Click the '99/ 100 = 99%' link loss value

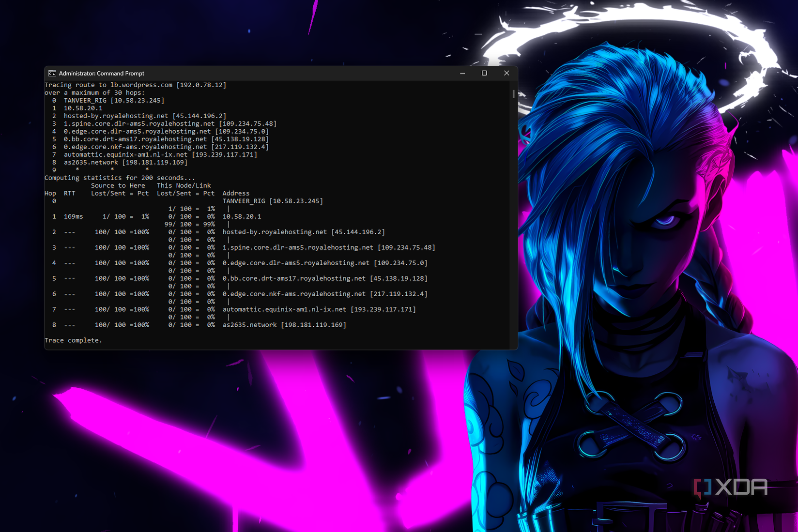pos(190,225)
